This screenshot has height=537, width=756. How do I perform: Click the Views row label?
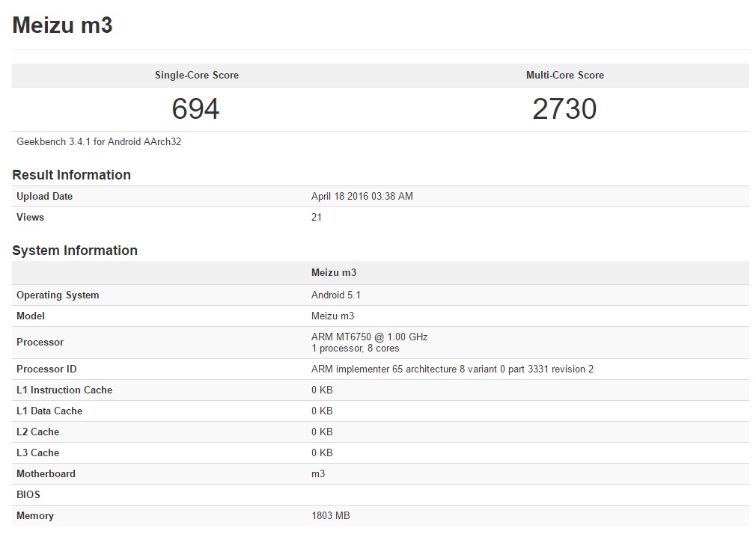tap(30, 218)
